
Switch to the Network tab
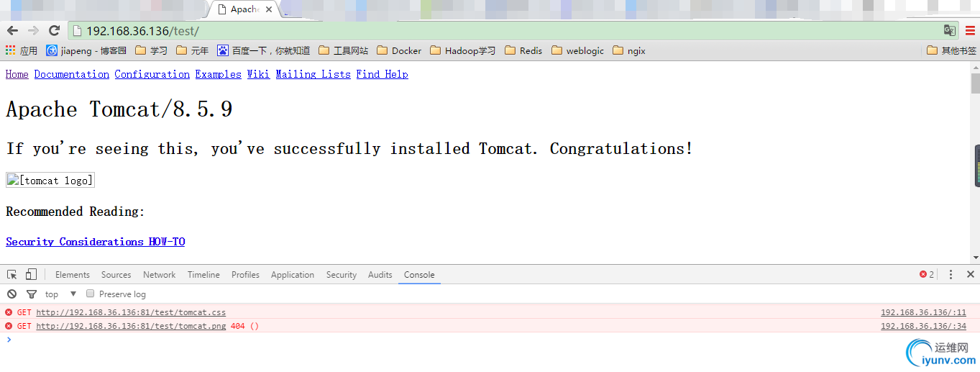coord(160,275)
